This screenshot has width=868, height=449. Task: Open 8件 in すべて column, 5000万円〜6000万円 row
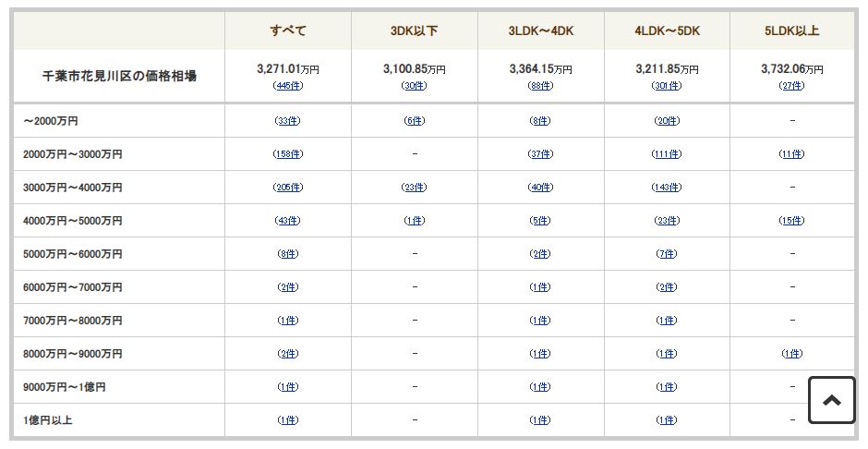[x=288, y=253]
